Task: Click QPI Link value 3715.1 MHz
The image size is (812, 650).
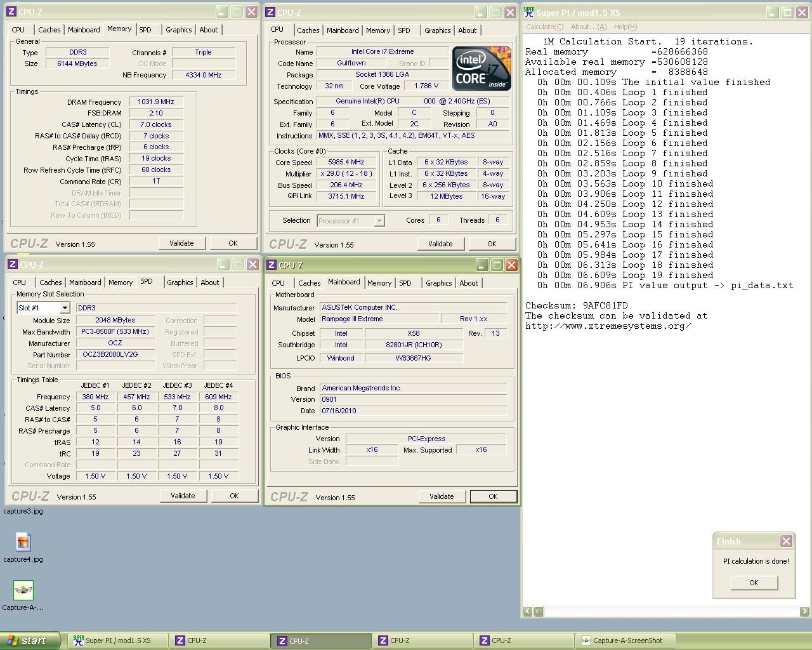Action: [x=346, y=196]
